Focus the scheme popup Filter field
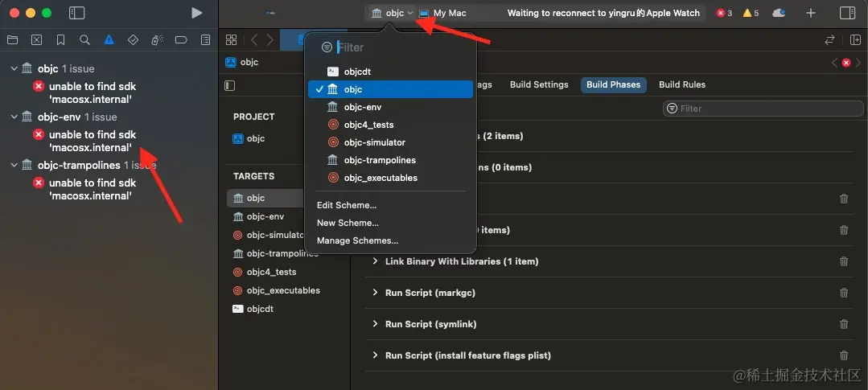 pyautogui.click(x=391, y=47)
